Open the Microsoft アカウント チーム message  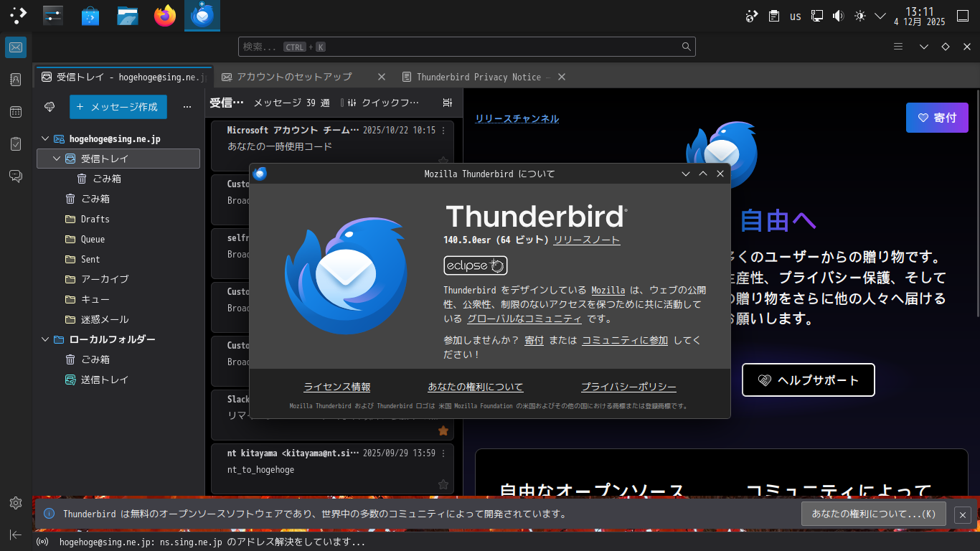(333, 146)
